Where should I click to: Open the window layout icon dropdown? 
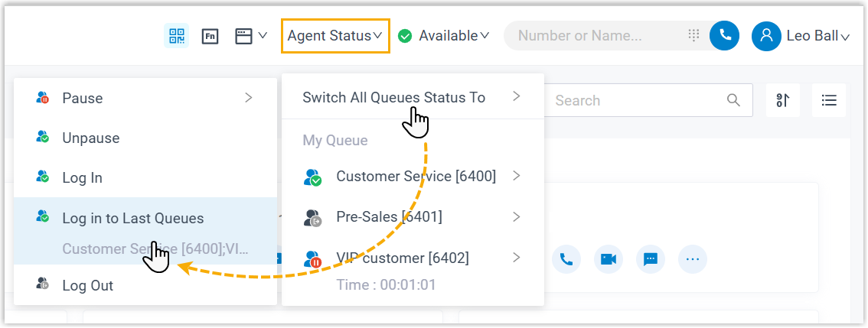250,35
